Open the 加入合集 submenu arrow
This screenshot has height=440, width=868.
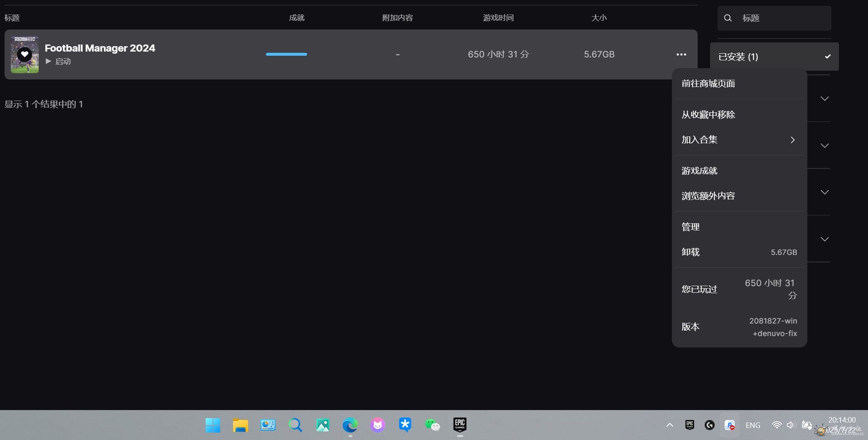[x=792, y=140]
